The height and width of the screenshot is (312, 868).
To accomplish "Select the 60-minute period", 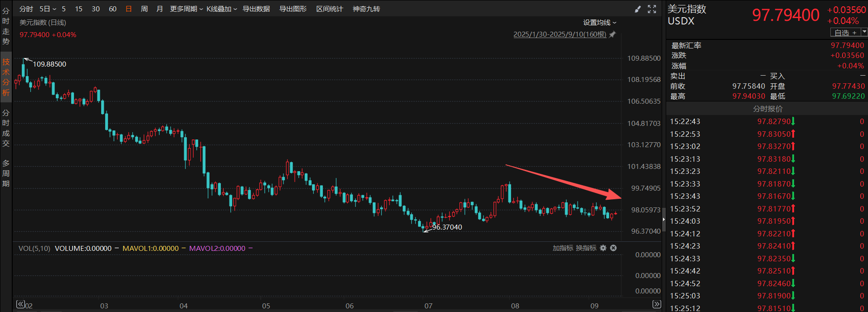I will [113, 9].
